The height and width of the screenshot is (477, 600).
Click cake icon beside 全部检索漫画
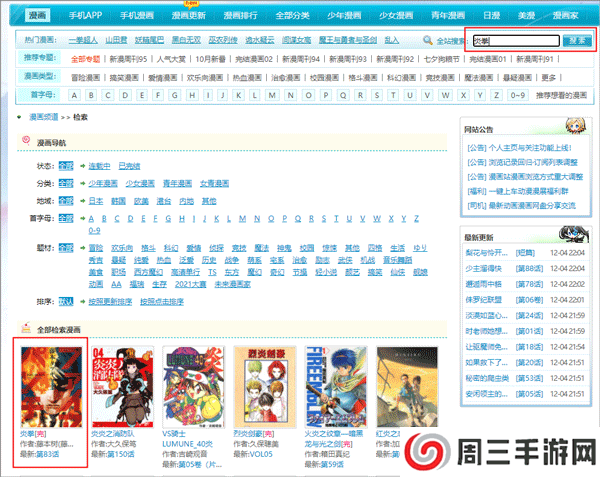coord(26,328)
